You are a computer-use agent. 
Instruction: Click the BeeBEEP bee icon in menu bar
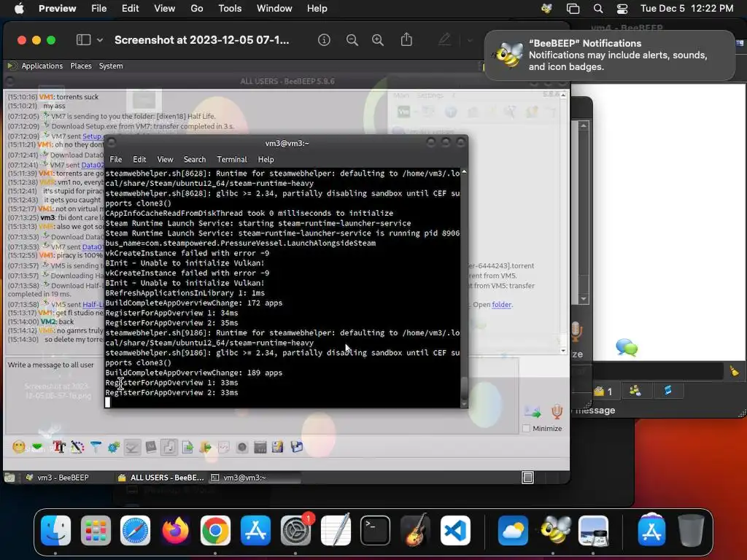[x=547, y=9]
